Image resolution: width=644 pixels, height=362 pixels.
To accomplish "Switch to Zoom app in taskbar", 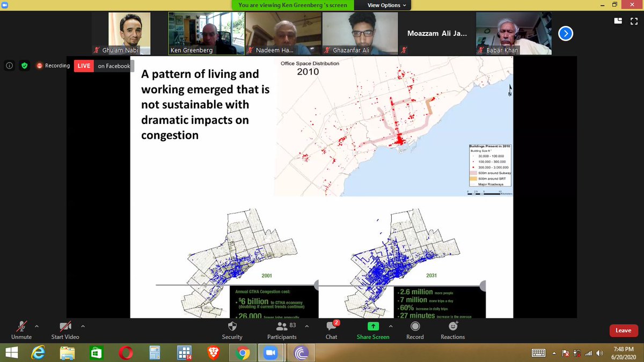I will 270,352.
